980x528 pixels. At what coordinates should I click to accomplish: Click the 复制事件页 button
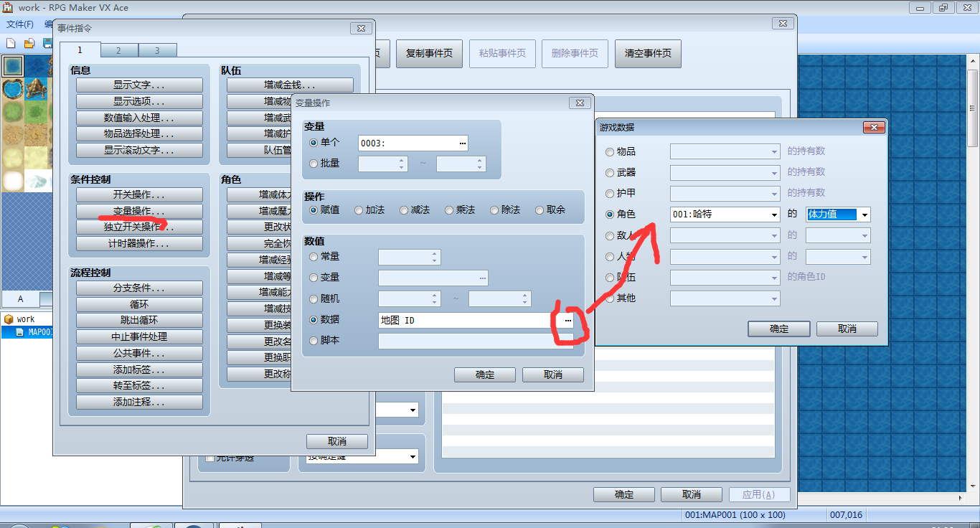(430, 54)
